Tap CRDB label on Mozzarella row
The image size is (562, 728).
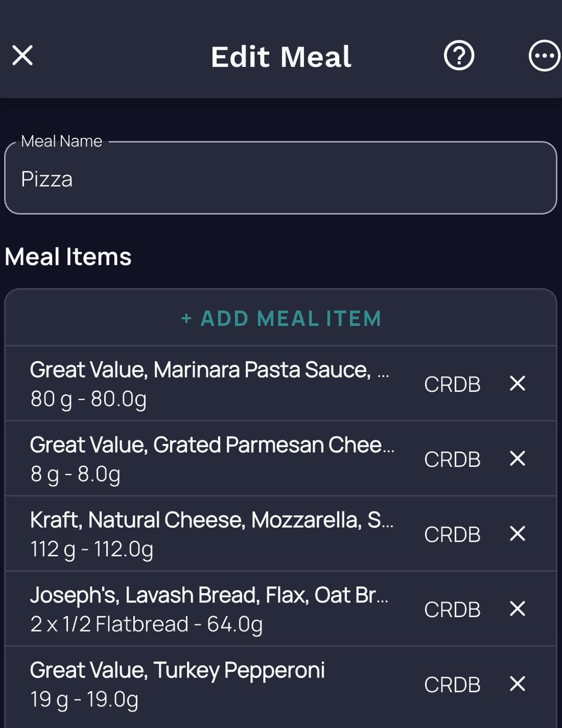[x=452, y=534]
